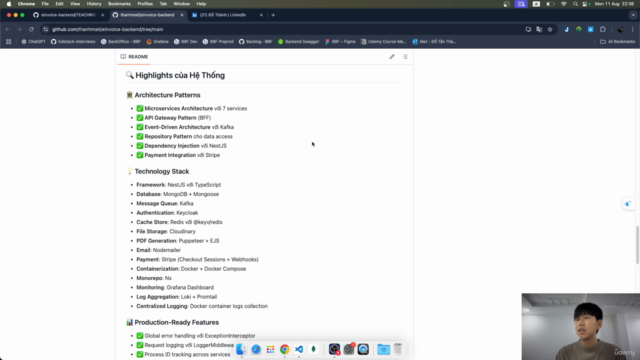Click 'Authentication: Keycloak' list item

click(x=167, y=213)
